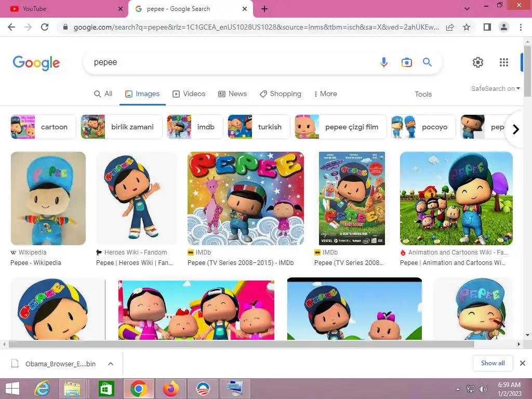Show hidden system tray icons
This screenshot has height=399, width=532.
point(458,389)
